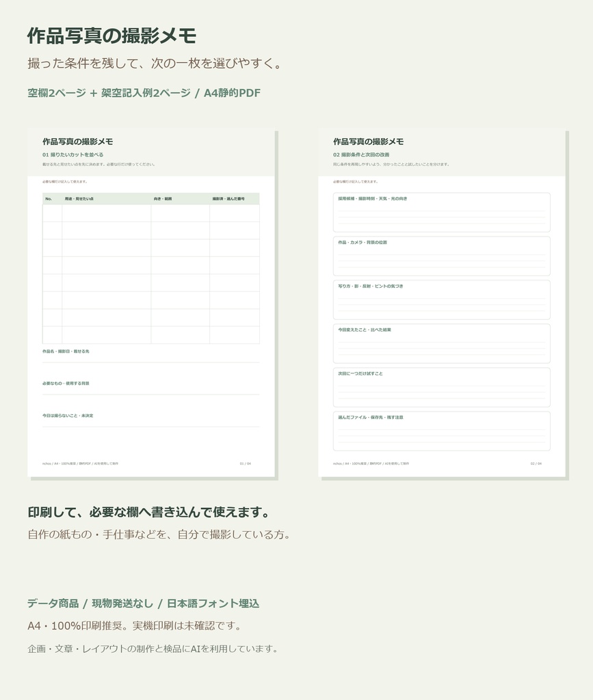The height and width of the screenshot is (700, 593).
Task: Click the label 作品名・撮影日・載せる先
Action: [x=66, y=351]
